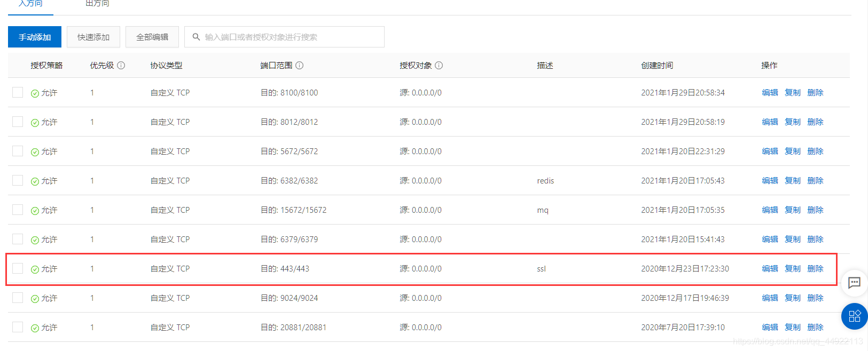The image size is (868, 351).
Task: Select checkbox for port 8100/8100 rule
Action: pos(18,92)
